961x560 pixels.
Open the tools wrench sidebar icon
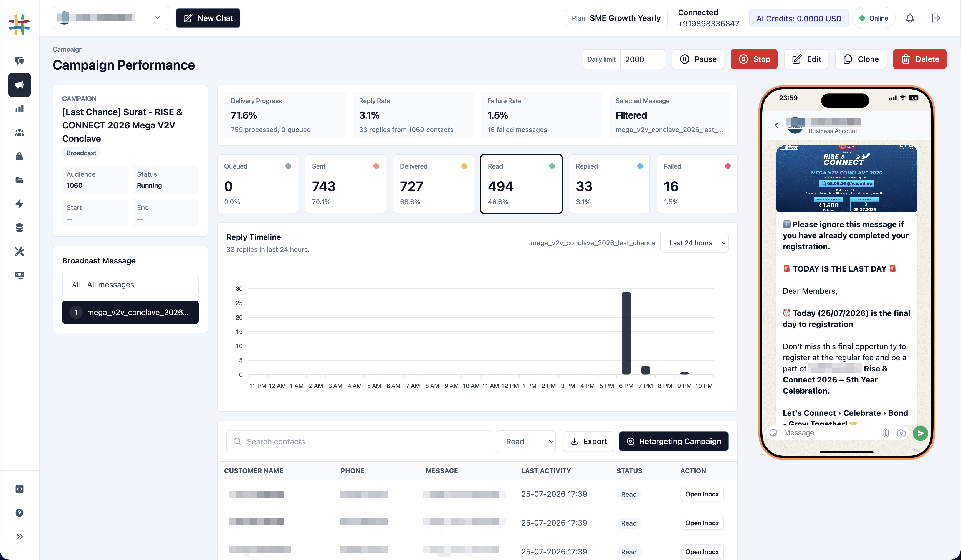click(x=19, y=252)
